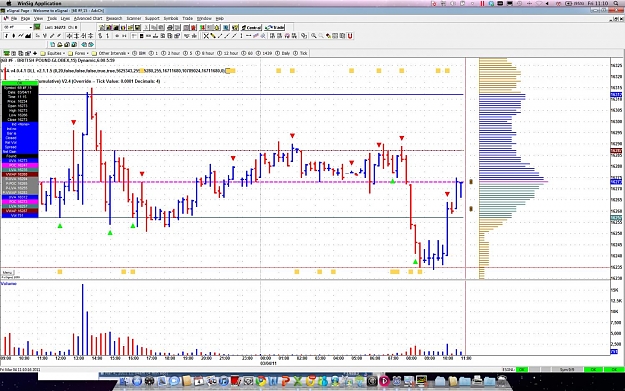Switch chart to 2 hour interval

171,53
